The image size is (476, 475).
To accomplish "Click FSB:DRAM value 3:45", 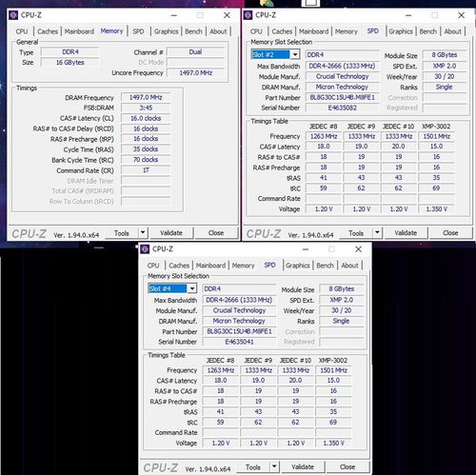I will click(x=146, y=108).
